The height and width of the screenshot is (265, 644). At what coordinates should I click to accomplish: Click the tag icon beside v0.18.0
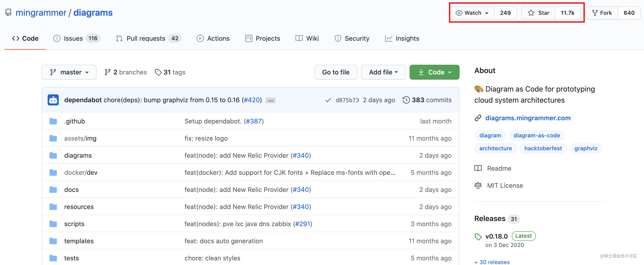click(478, 237)
